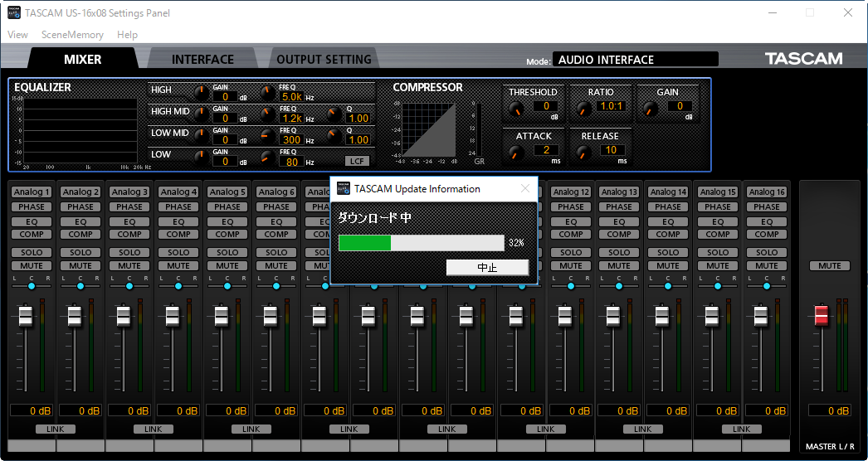Select the Analog 14 channel label
Image resolution: width=868 pixels, height=461 pixels.
(668, 192)
